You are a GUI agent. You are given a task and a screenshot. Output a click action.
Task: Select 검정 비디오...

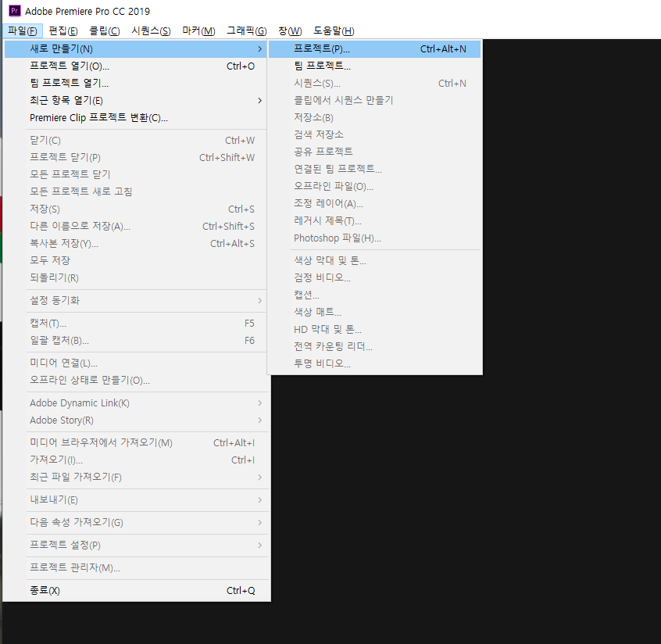(375, 278)
